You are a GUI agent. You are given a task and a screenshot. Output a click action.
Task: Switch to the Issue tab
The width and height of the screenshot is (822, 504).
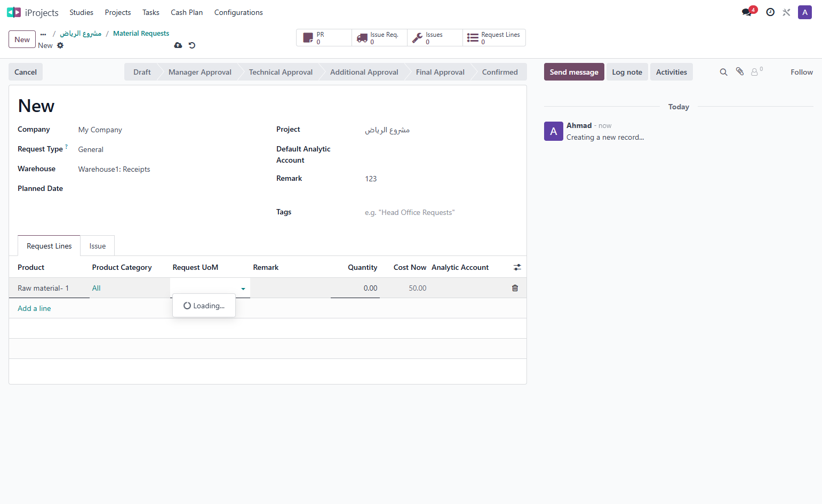[98, 246]
